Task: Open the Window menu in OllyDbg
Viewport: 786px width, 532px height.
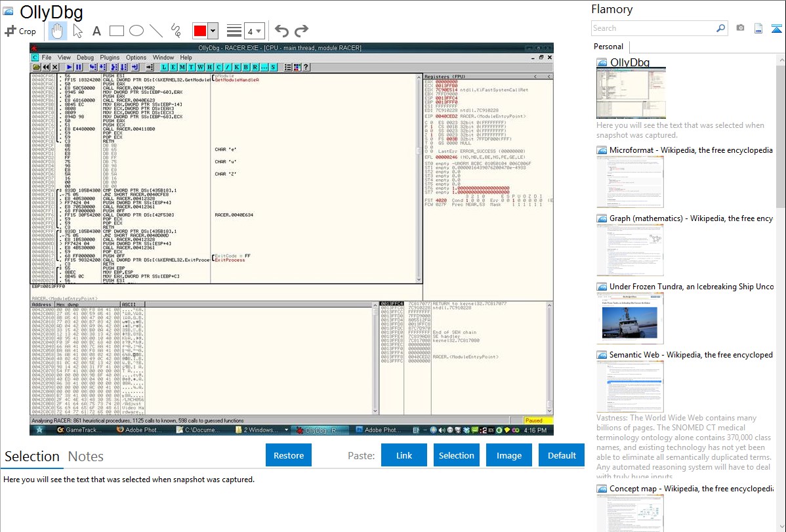Action: pos(163,58)
